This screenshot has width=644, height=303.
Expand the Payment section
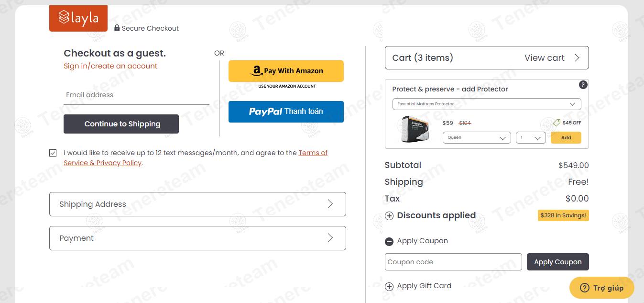coord(197,238)
